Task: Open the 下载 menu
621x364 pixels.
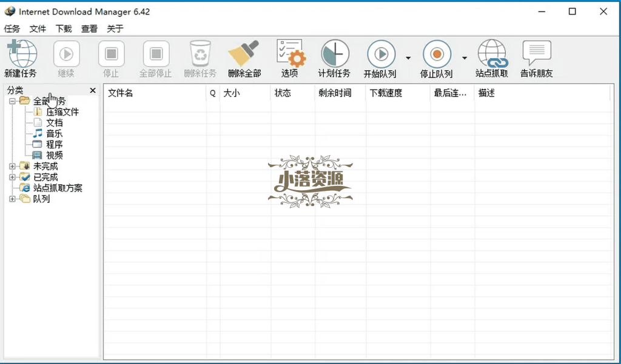Action: [x=63, y=28]
